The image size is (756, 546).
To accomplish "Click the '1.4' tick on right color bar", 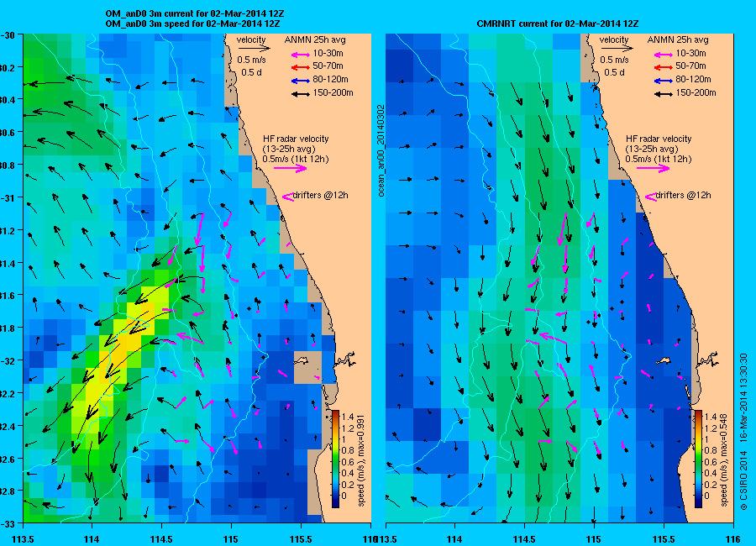I will tap(710, 417).
